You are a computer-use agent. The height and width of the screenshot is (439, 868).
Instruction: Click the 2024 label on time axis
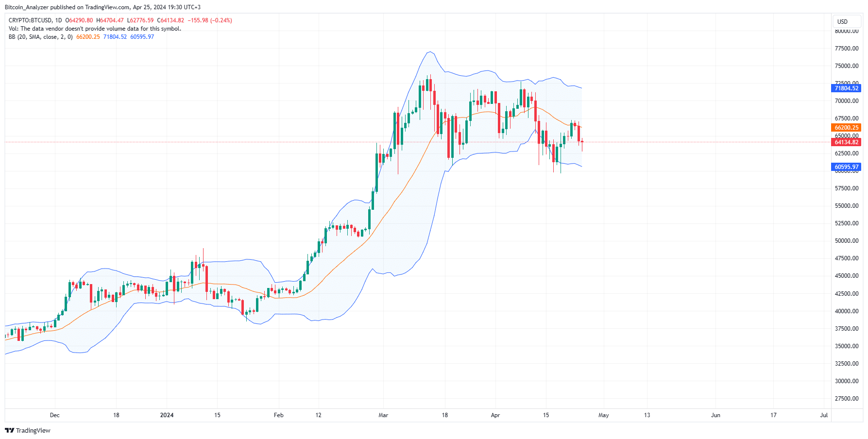[x=167, y=415]
